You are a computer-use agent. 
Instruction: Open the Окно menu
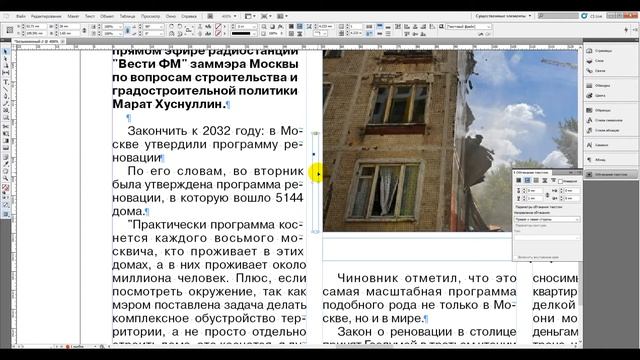pyautogui.click(x=171, y=16)
